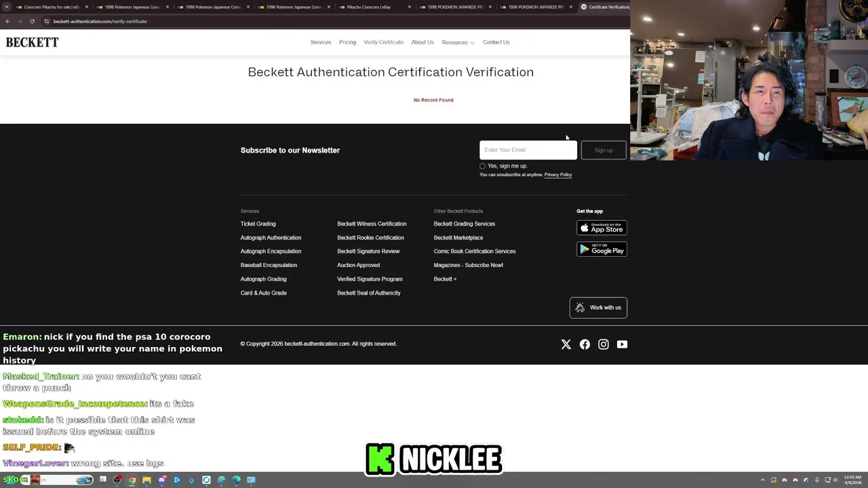Tick the 'Yes, sign me up' checkbox
Screen dimensions: 868x488
[x=483, y=166]
